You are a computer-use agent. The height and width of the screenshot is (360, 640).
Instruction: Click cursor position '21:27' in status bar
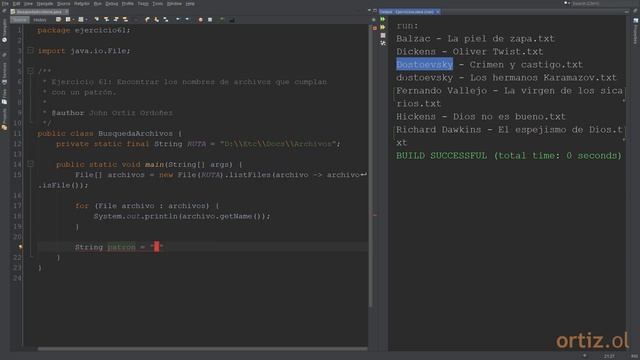tap(609, 356)
